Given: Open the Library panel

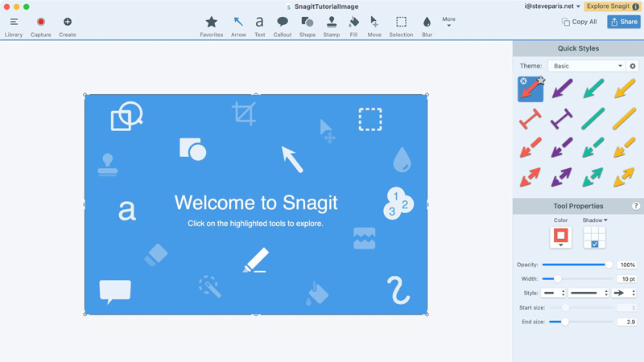Looking at the screenshot, I should coord(14,27).
